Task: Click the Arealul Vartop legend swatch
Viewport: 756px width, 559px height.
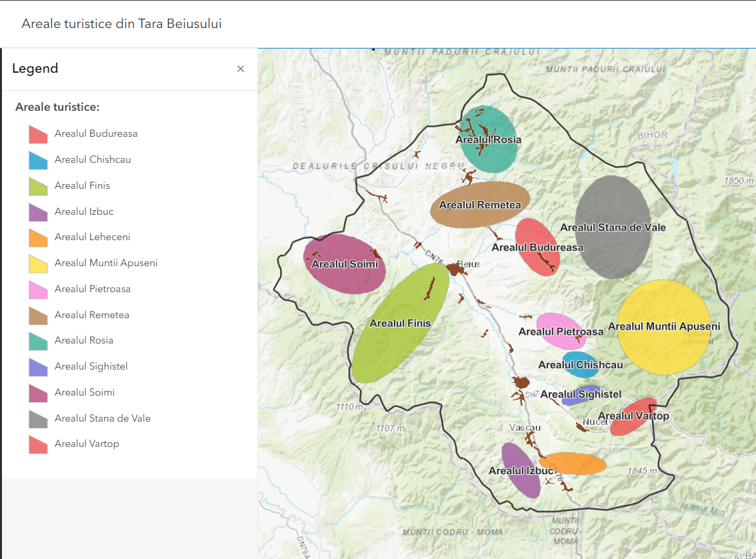Action: [x=38, y=445]
